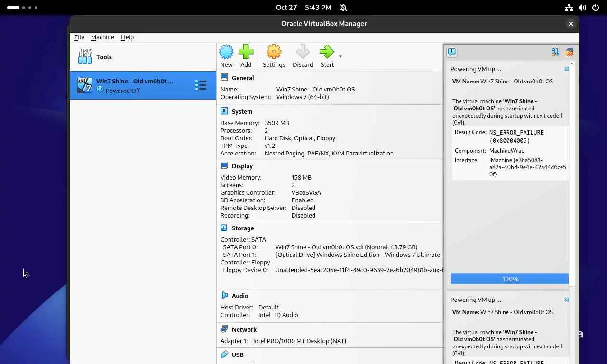
Task: Click the do-not-disturb bell icon in top bar
Action: 343,8
